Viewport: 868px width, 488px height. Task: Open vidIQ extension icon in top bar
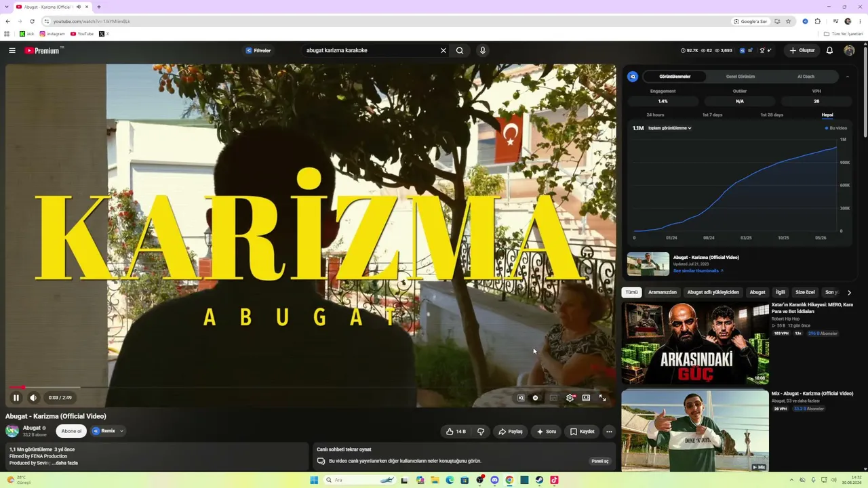click(805, 21)
